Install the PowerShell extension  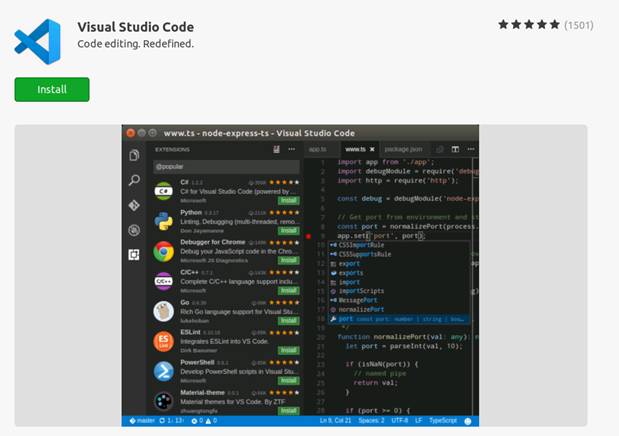point(289,380)
